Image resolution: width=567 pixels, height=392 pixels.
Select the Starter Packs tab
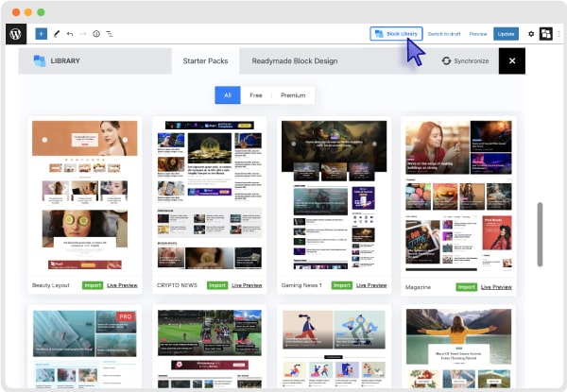point(204,60)
